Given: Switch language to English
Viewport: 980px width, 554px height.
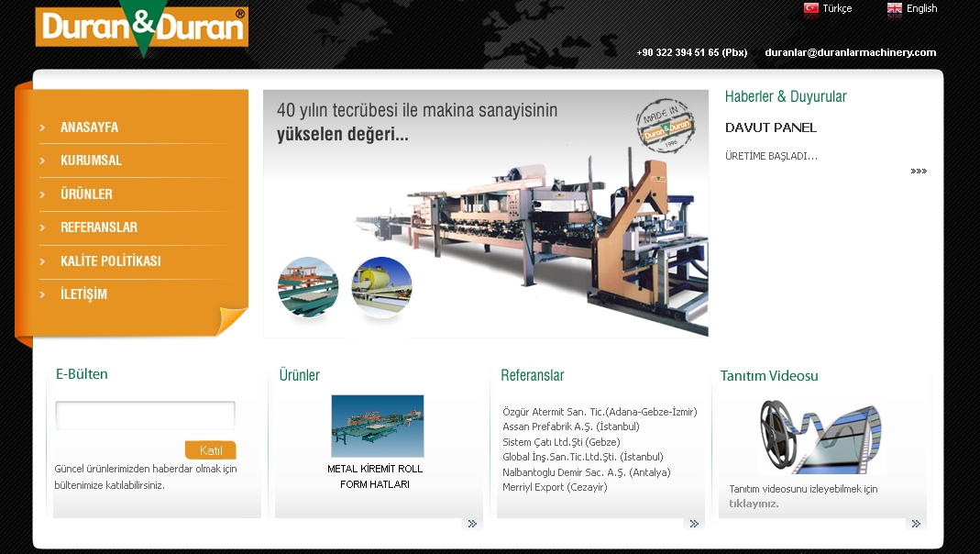Looking at the screenshot, I should (x=922, y=8).
